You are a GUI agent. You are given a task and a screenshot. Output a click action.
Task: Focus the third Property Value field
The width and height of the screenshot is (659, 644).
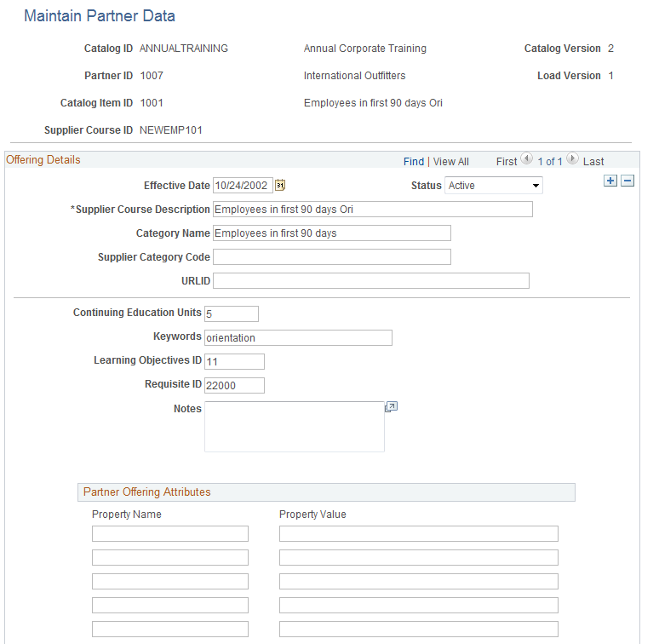[419, 581]
